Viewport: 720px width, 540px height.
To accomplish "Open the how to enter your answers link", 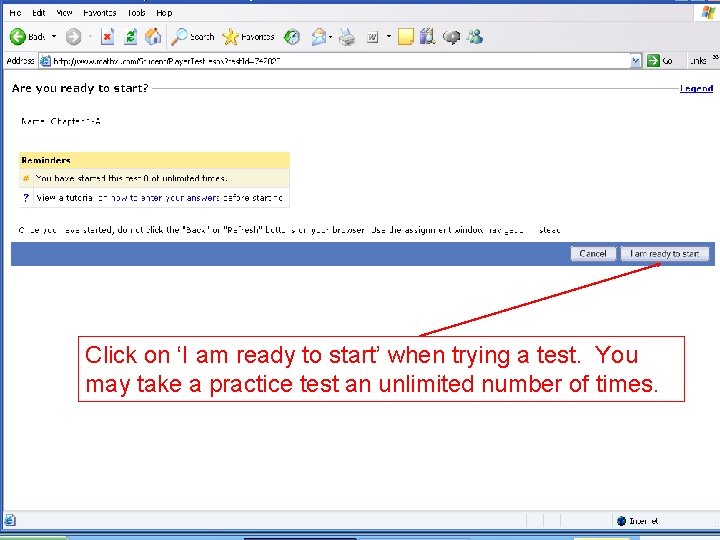I will pos(165,198).
